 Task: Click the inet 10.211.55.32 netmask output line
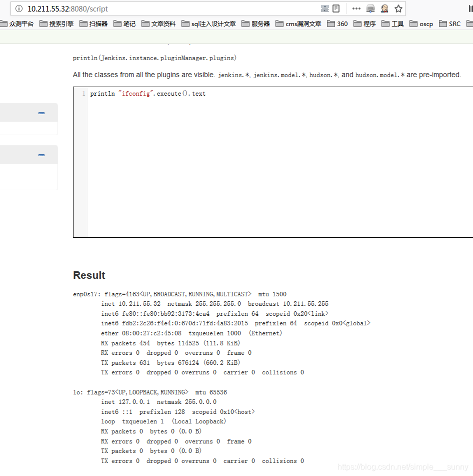pyautogui.click(x=214, y=304)
